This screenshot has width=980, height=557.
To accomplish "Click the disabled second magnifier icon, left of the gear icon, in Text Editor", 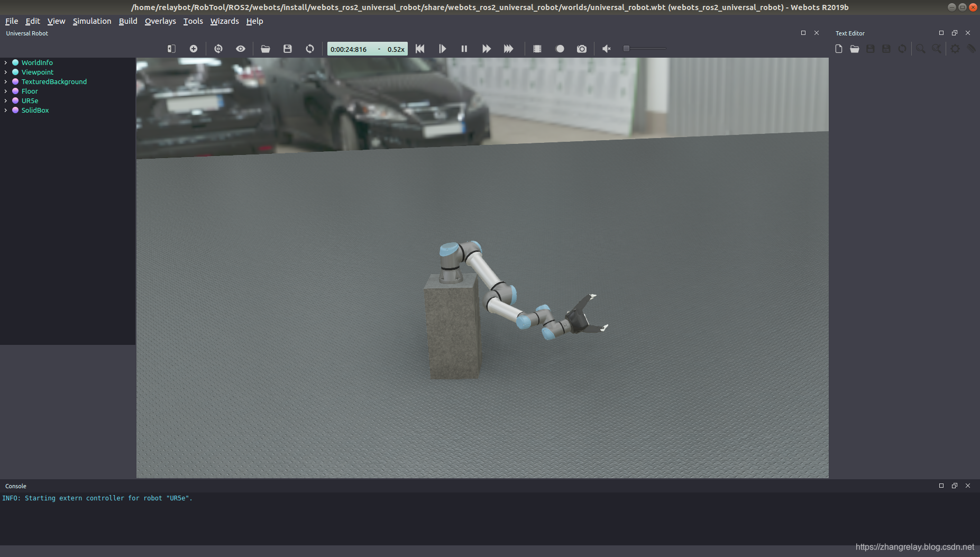I will (937, 49).
